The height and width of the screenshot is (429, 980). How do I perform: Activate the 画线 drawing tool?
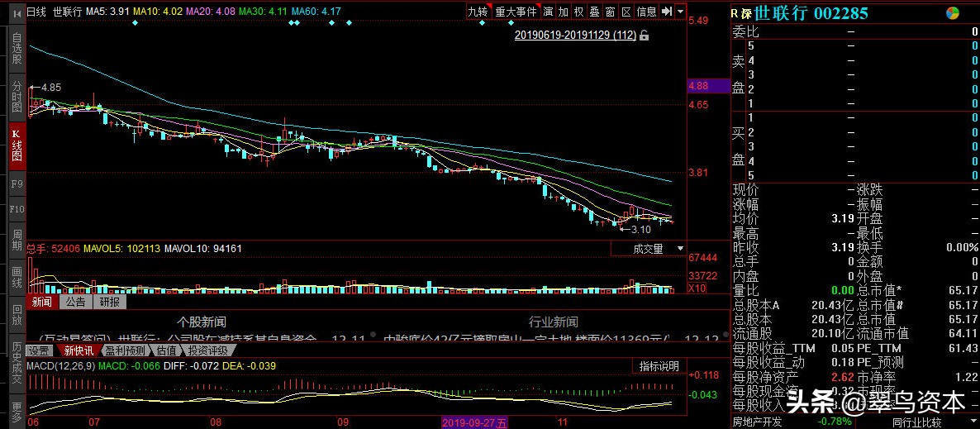(17, 277)
